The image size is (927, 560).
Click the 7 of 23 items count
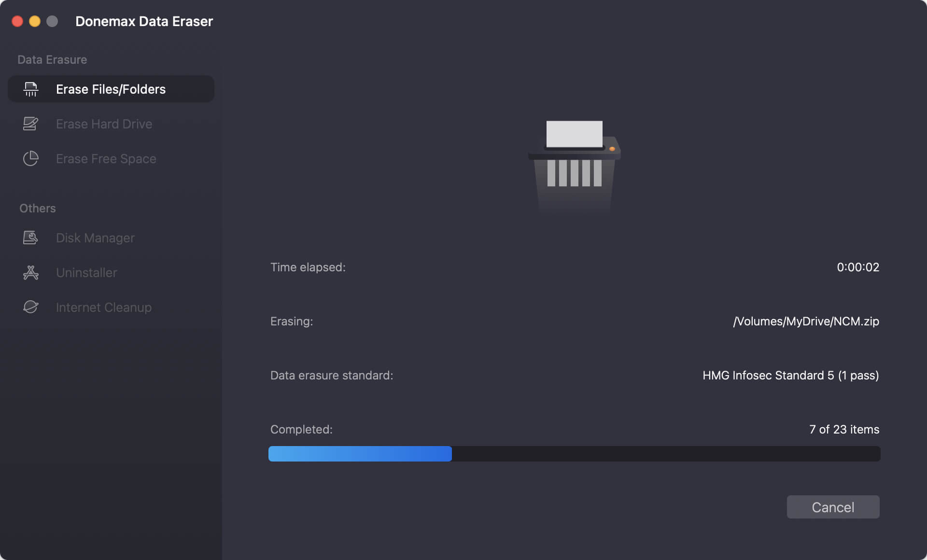[844, 429]
